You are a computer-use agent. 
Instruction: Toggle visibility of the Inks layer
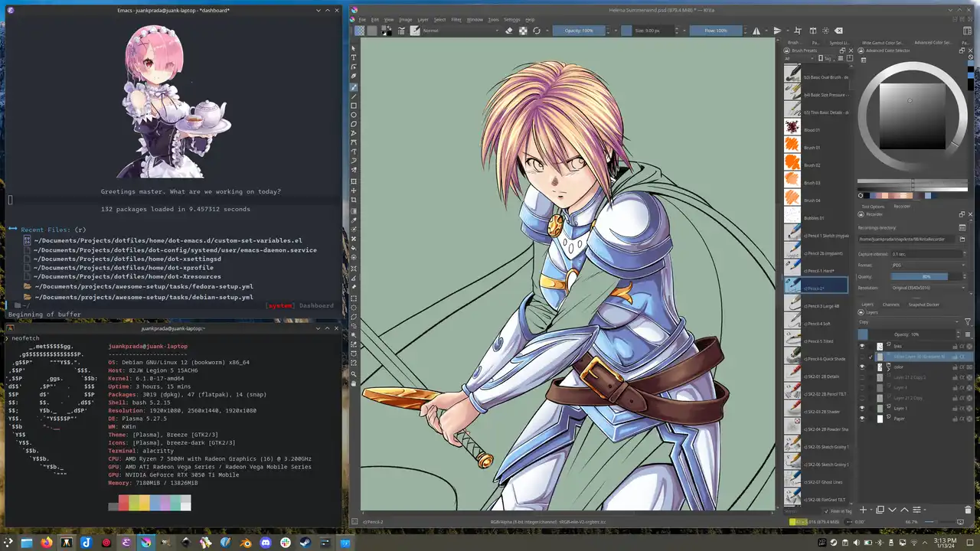point(862,346)
